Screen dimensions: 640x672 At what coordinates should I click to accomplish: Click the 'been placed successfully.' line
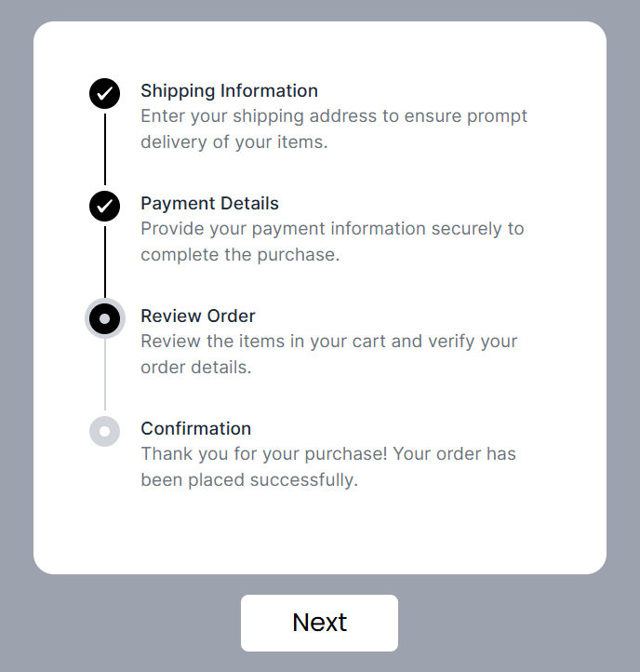click(249, 480)
